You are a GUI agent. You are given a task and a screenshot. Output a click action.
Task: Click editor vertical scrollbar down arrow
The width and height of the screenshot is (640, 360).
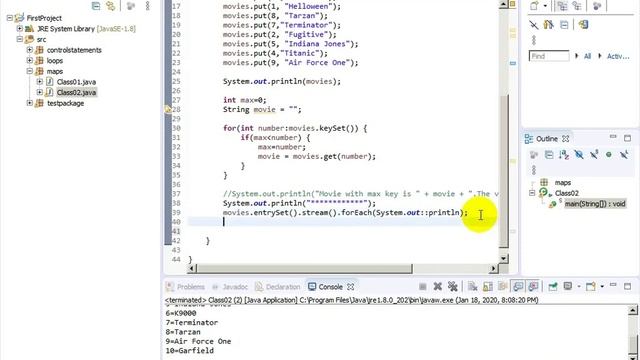pyautogui.click(x=504, y=258)
